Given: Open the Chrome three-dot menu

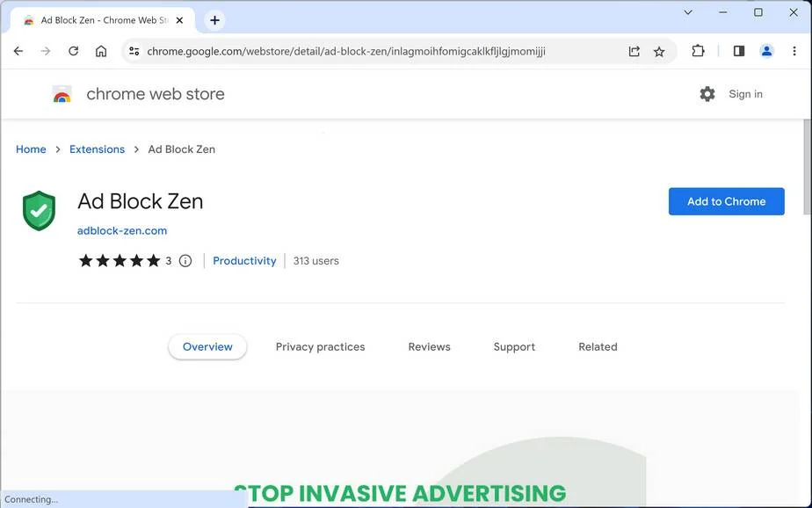Looking at the screenshot, I should [794, 51].
